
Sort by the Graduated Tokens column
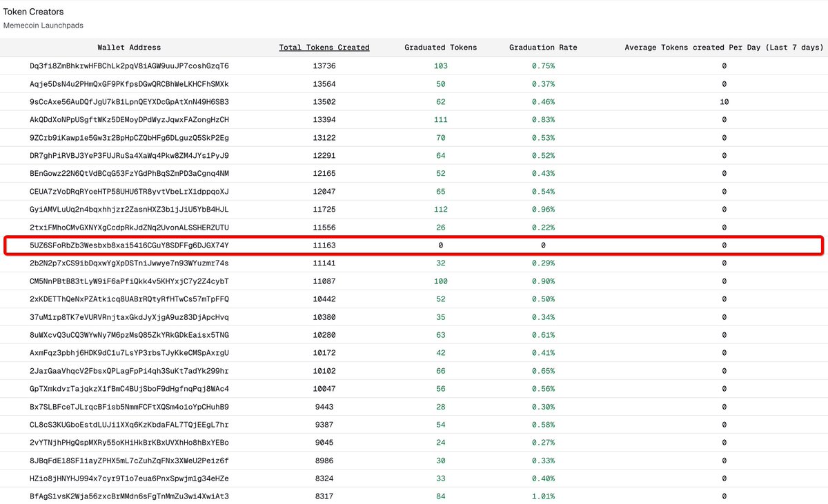pyautogui.click(x=440, y=48)
